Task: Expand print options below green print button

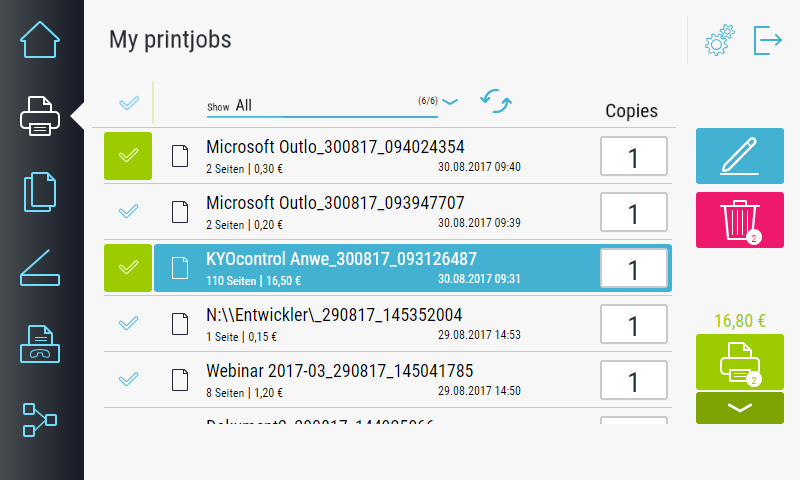Action: [739, 408]
